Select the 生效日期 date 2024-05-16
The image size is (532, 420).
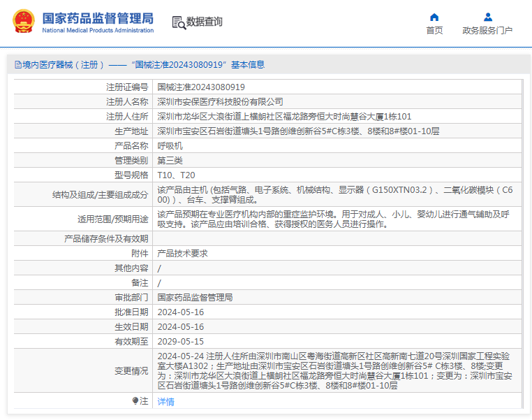click(x=181, y=326)
